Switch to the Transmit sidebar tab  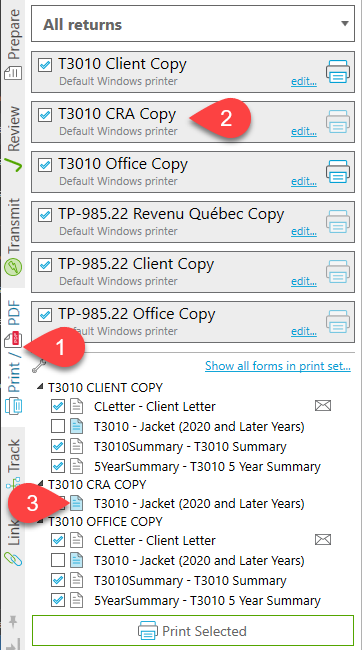click(x=13, y=237)
